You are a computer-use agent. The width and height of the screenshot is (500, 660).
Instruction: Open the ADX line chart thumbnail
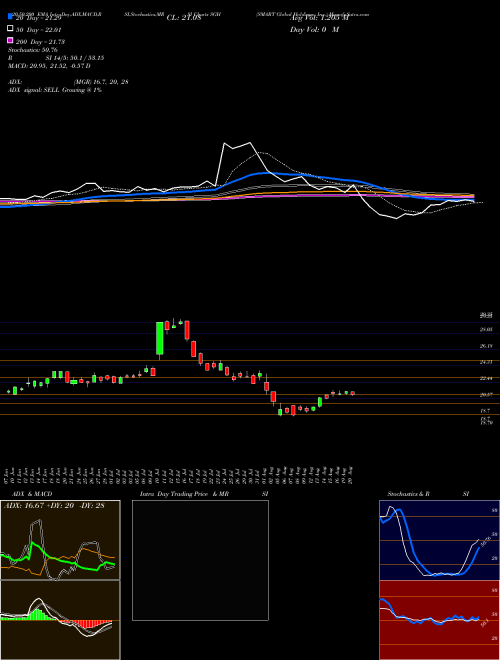(x=60, y=540)
